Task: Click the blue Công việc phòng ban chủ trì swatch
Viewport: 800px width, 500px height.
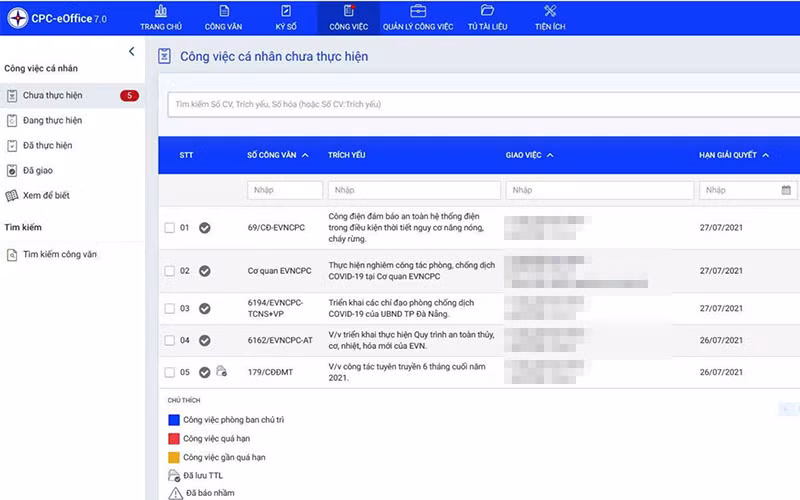Action: [174, 420]
